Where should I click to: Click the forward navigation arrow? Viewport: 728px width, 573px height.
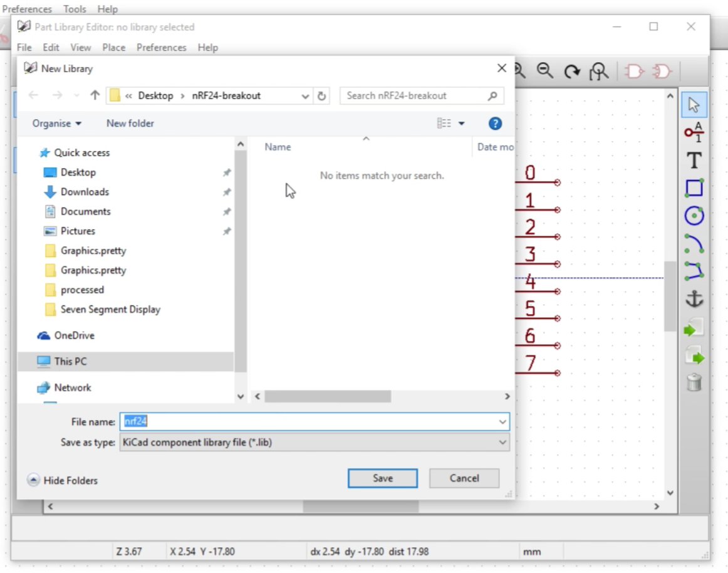[57, 95]
